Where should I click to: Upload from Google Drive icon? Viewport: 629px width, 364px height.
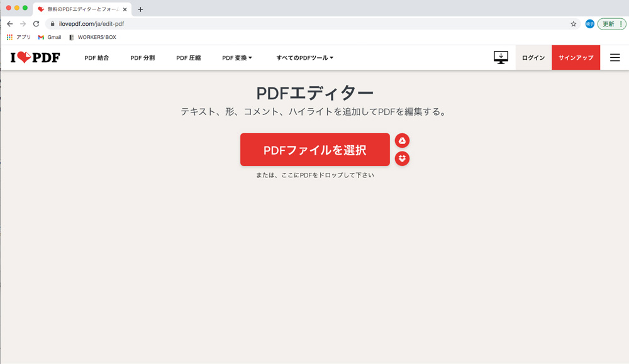402,140
